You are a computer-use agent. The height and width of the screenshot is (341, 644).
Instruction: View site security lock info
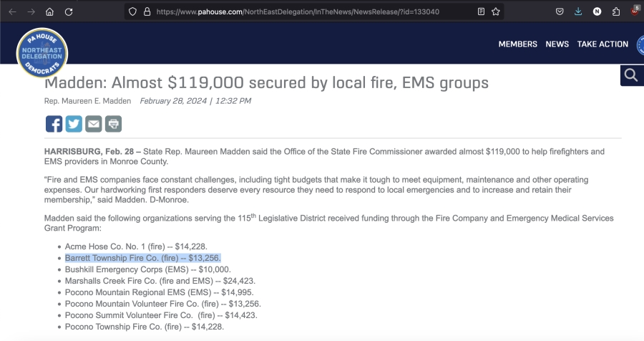(x=147, y=11)
